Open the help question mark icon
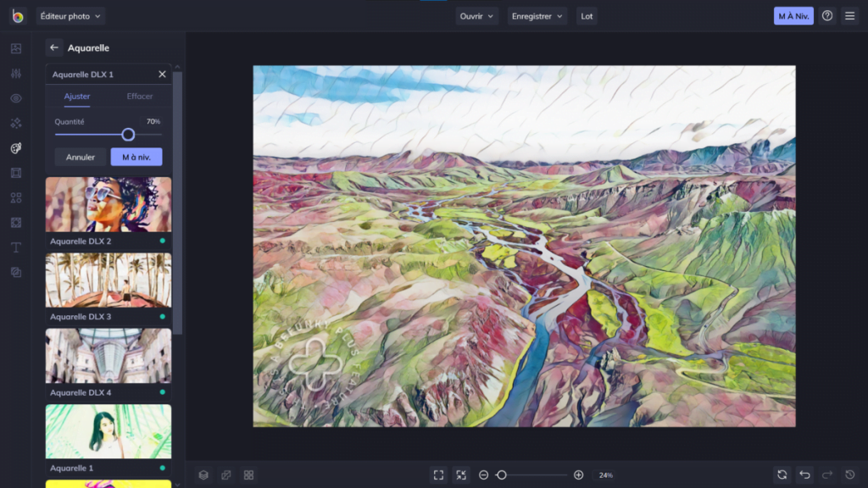This screenshot has height=488, width=868. [x=827, y=16]
